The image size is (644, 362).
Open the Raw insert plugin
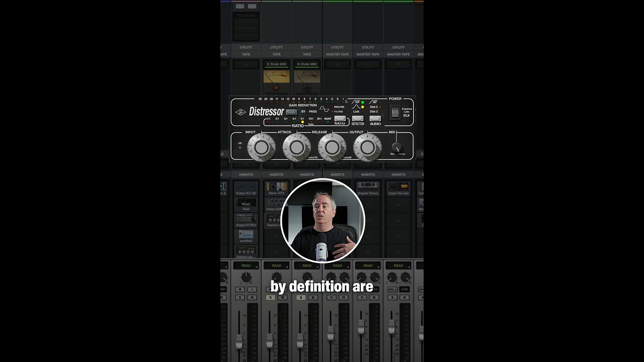point(246,204)
